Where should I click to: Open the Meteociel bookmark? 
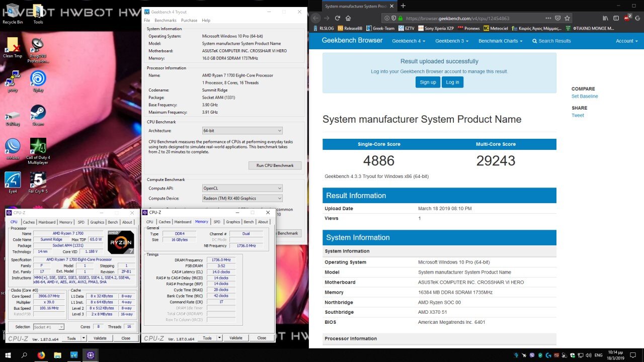496,28
